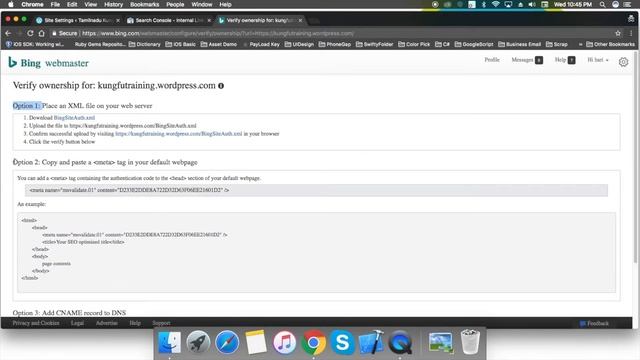
Task: Reload the page with the refresh icon
Action: click(30, 33)
